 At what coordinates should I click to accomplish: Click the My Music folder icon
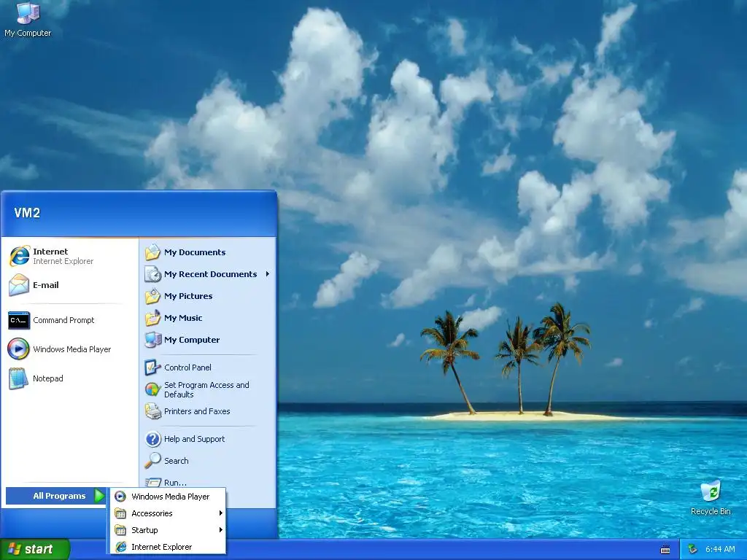153,318
